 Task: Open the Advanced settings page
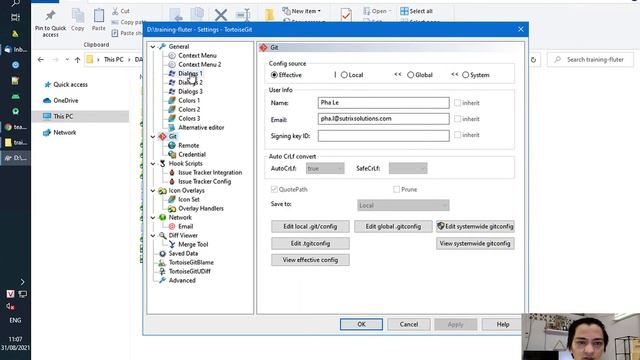tap(182, 280)
